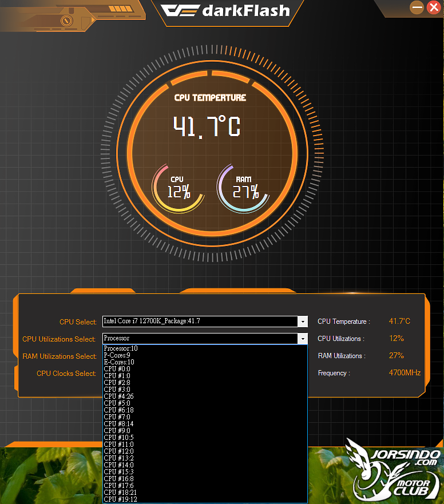Click the large 41.7°C temperature readout
The height and width of the screenshot is (504, 444).
(207, 126)
